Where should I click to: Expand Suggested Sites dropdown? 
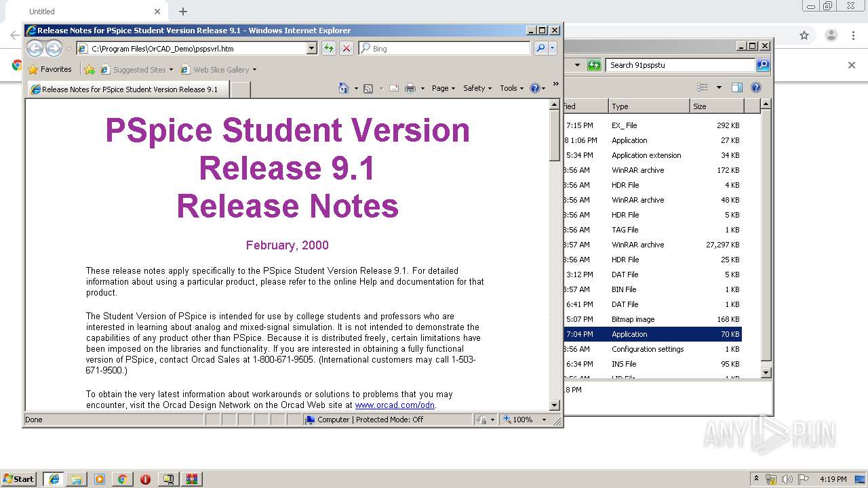171,70
